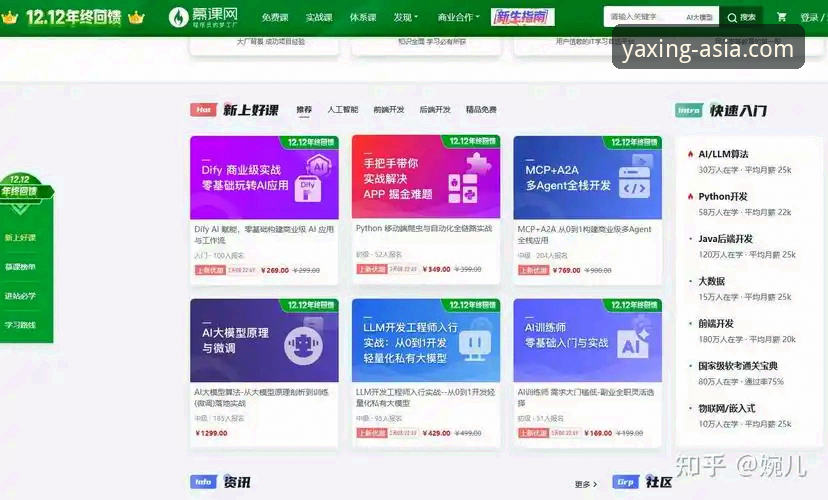Select the 后端开发 course tab
This screenshot has height=500, width=828.
[x=435, y=110]
